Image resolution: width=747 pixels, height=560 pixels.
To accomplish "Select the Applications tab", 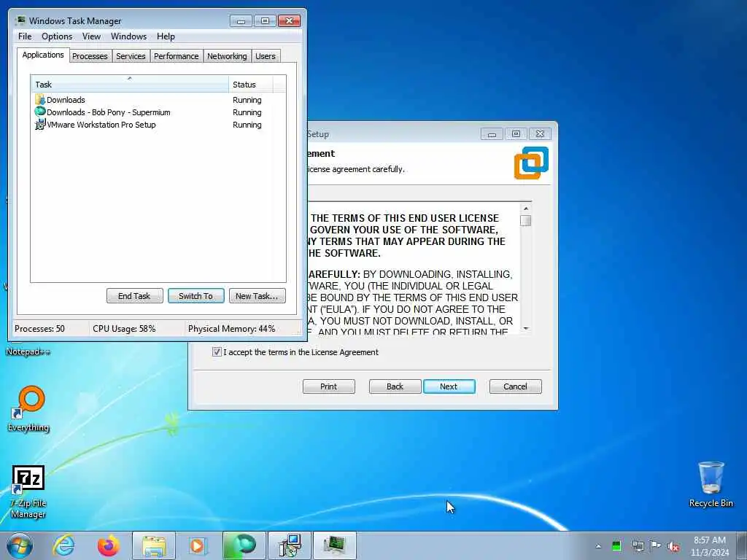I will click(x=43, y=55).
